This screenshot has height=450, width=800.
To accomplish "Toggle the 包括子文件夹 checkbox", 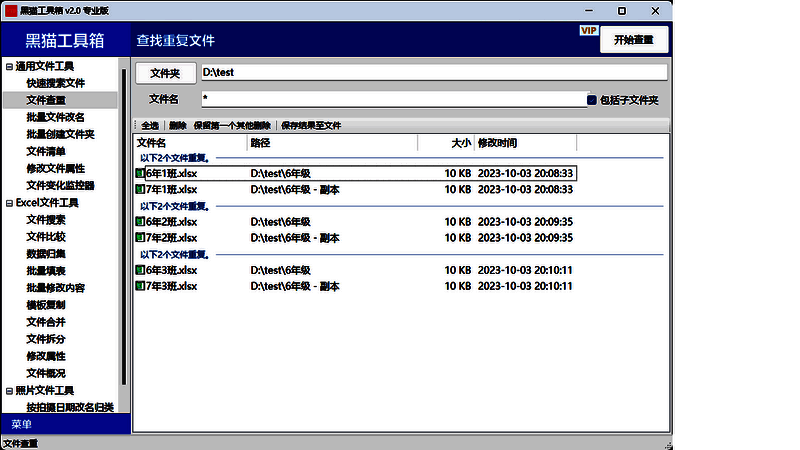I will (x=592, y=100).
